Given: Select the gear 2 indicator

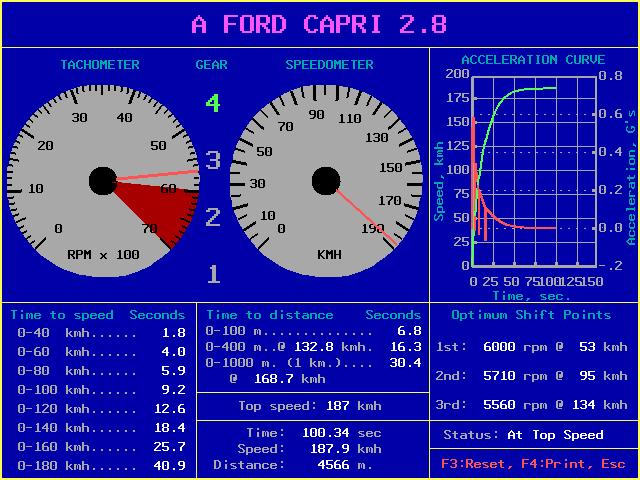Looking at the screenshot, I should pyautogui.click(x=213, y=217).
